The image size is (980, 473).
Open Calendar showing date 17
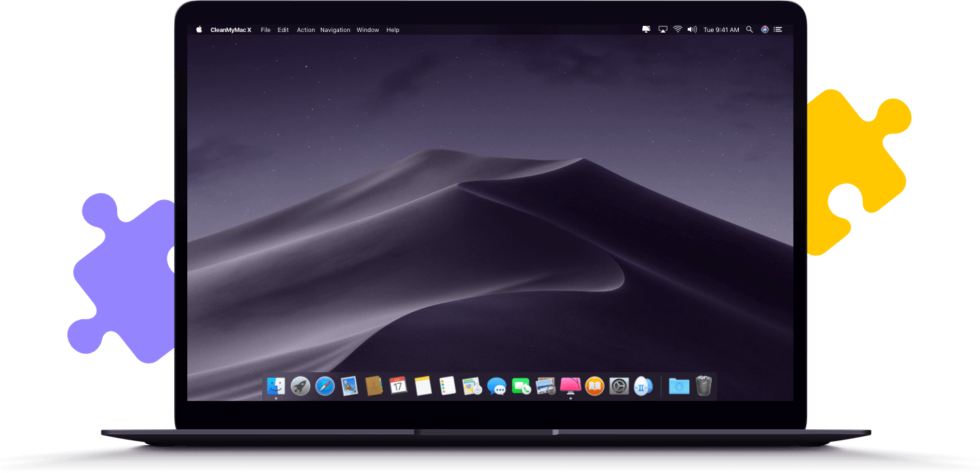point(398,386)
